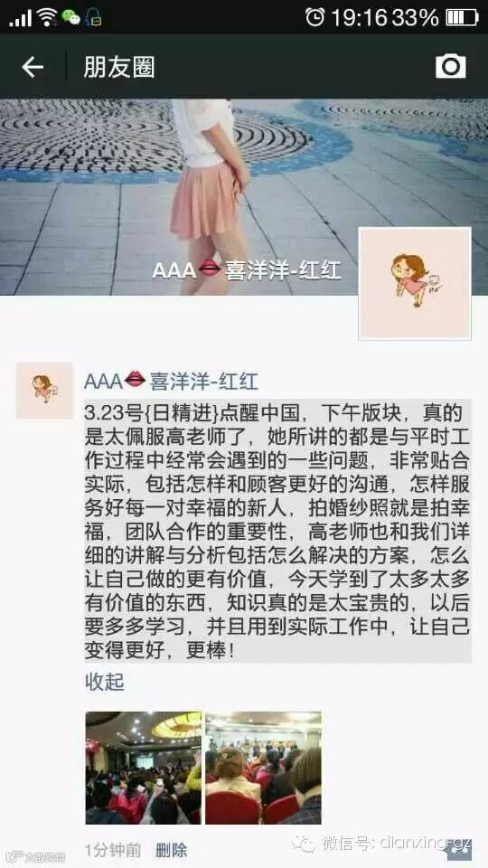This screenshot has height=868, width=488.
Task: Tap the WeChat notification icon in status bar
Action: [70, 17]
